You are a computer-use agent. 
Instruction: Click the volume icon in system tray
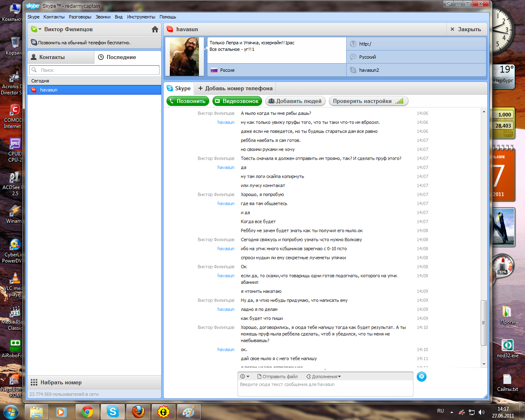point(482,412)
